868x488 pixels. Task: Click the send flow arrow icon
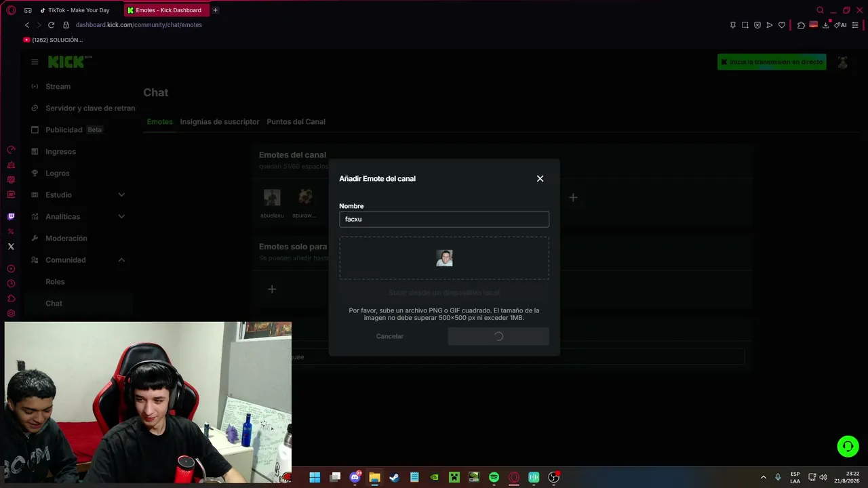769,25
